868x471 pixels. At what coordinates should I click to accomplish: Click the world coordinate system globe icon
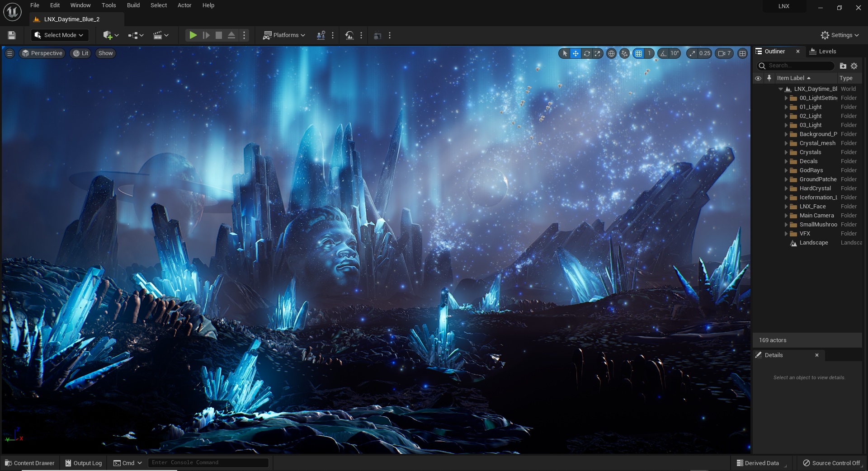click(611, 53)
